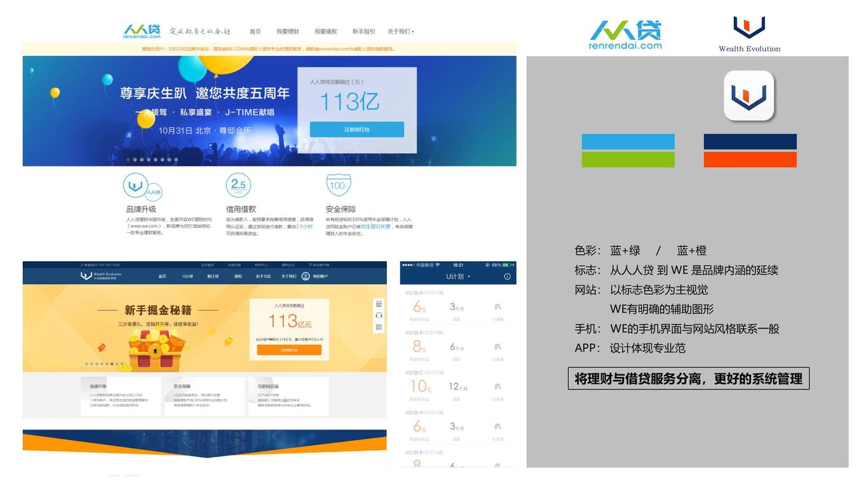Open 立即登录 link in WE top bar
868x488 pixels.
pos(208,264)
